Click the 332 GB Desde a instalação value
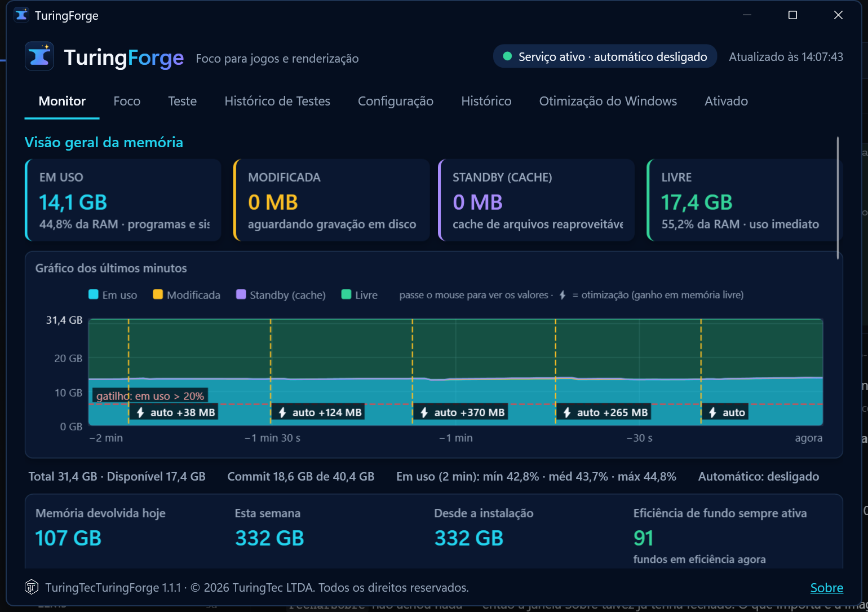Viewport: 868px width, 612px height. [x=469, y=538]
